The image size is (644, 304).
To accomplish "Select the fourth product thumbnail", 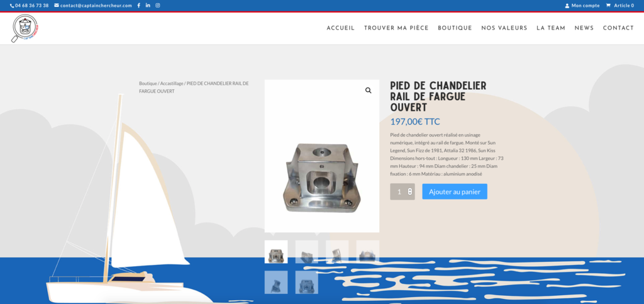I will pos(367,252).
